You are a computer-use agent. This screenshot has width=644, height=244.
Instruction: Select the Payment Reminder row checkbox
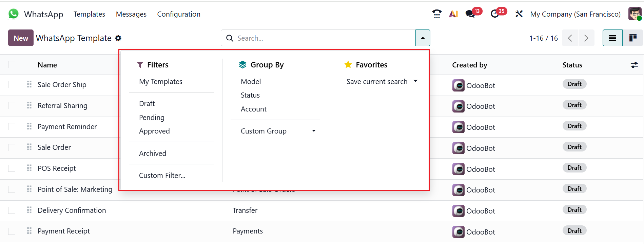tap(12, 127)
